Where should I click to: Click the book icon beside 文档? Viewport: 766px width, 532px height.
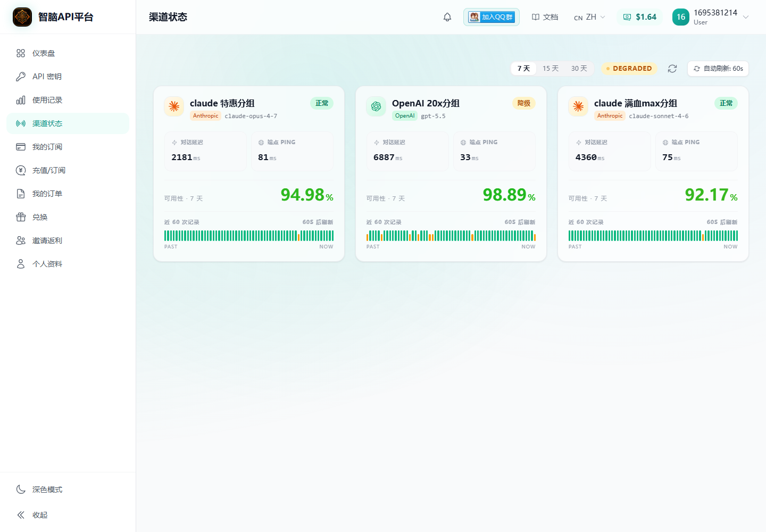(536, 17)
